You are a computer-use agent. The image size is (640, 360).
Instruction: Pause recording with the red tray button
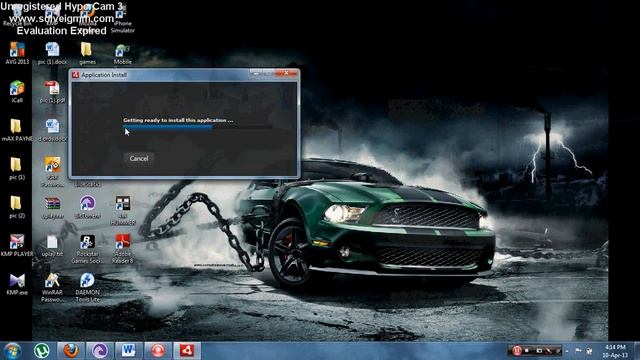(x=517, y=351)
